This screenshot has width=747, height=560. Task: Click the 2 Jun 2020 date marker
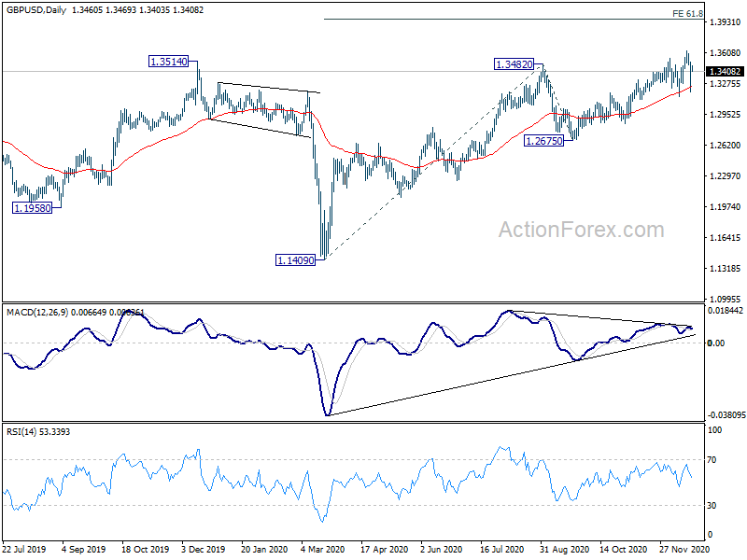pos(441,549)
